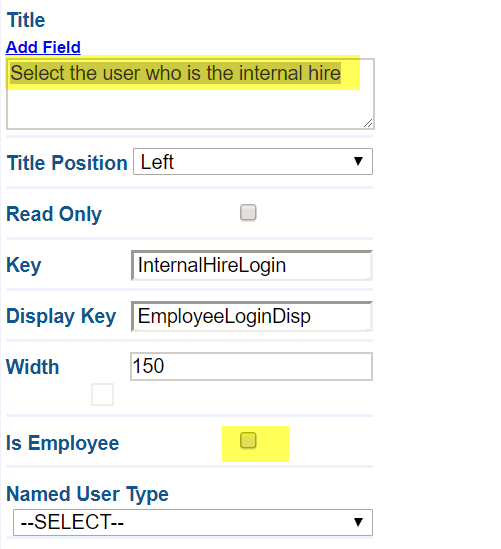Check the Is Employee checkbox
Viewport: 501px width, 549px height.
point(248,440)
